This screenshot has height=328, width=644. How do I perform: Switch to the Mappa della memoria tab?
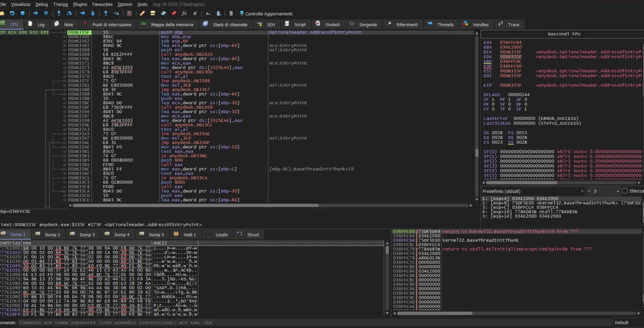pos(172,25)
